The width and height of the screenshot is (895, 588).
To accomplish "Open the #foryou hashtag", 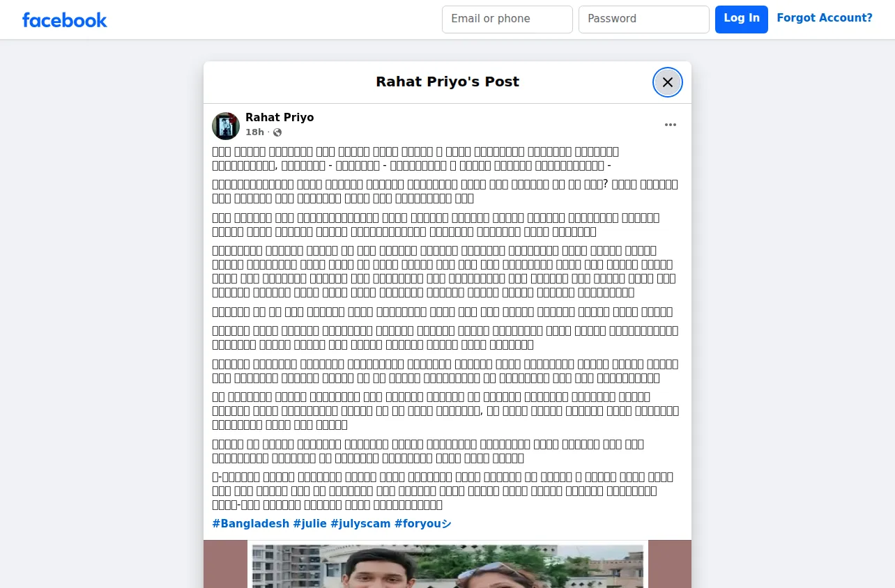I will [x=422, y=524].
